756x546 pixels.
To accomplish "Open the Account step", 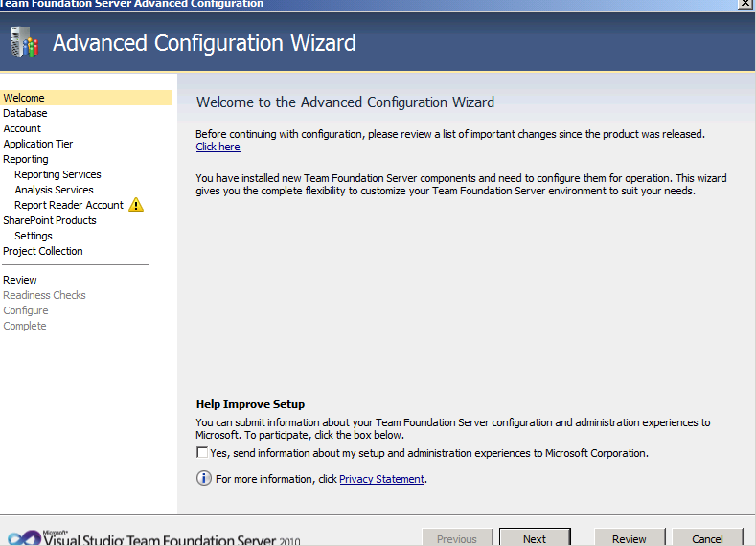I will [x=22, y=128].
